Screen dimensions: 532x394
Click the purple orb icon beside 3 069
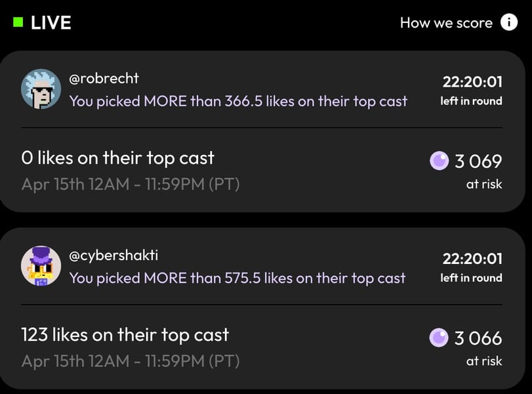[x=439, y=161]
